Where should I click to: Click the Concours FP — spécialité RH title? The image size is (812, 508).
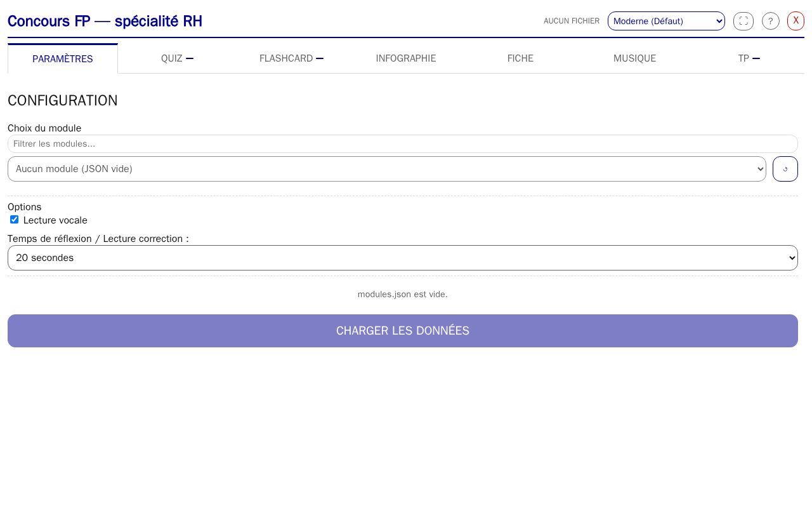tap(105, 21)
